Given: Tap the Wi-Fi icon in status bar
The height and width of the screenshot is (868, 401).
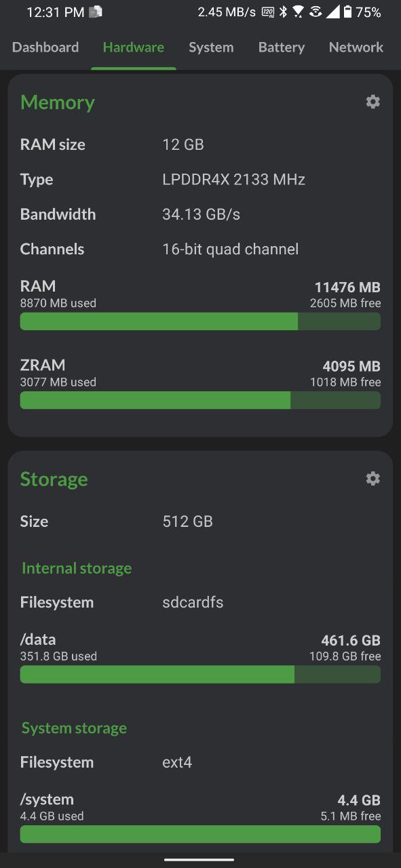Looking at the screenshot, I should pos(298,12).
